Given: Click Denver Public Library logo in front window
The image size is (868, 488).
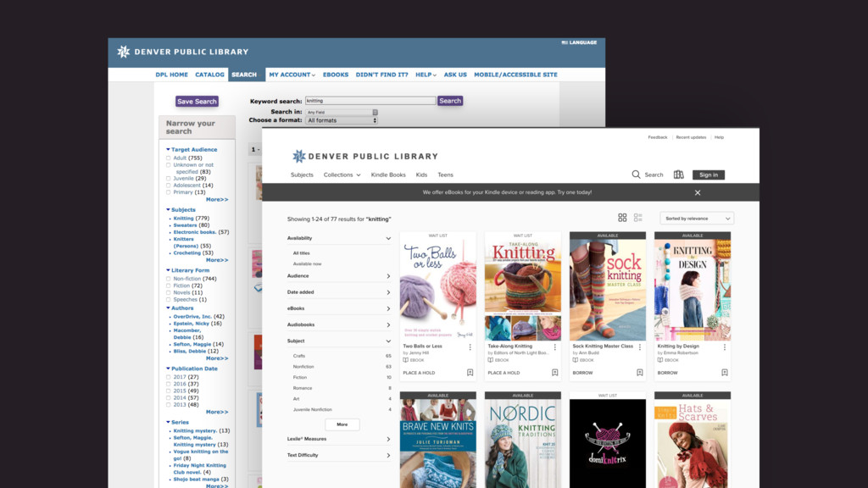Looking at the screenshot, I should pyautogui.click(x=364, y=156).
